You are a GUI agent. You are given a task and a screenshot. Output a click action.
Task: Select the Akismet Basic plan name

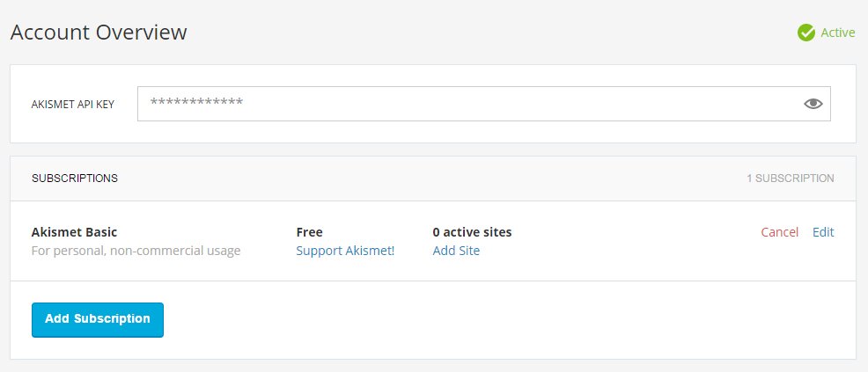click(x=74, y=232)
